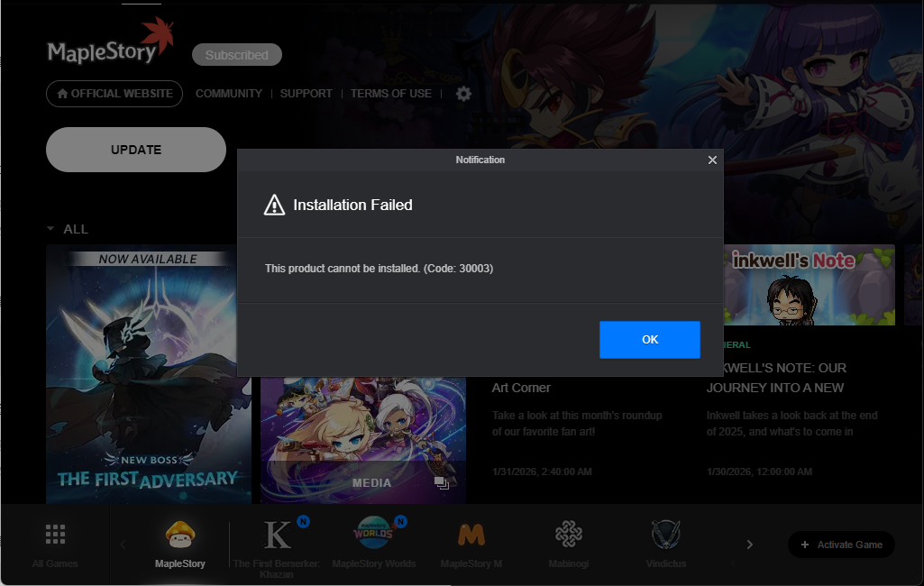The width and height of the screenshot is (924, 586).
Task: Click the Official Website button
Action: 114,94
